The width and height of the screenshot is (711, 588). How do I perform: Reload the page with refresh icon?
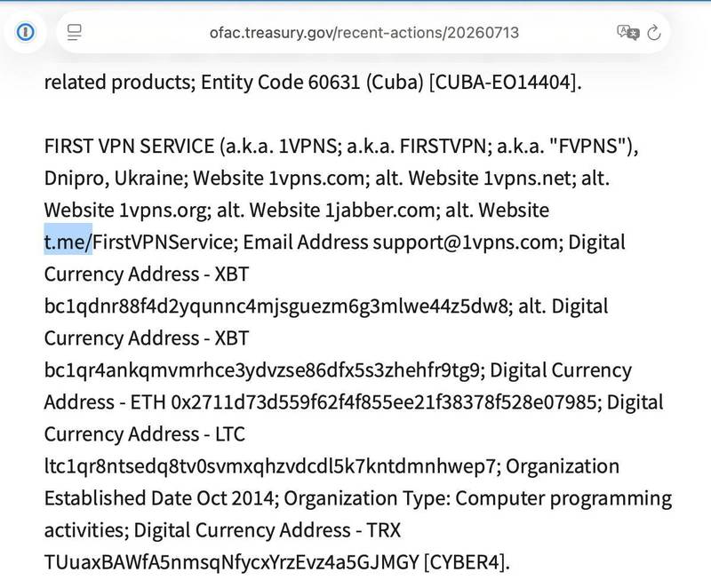coord(654,33)
